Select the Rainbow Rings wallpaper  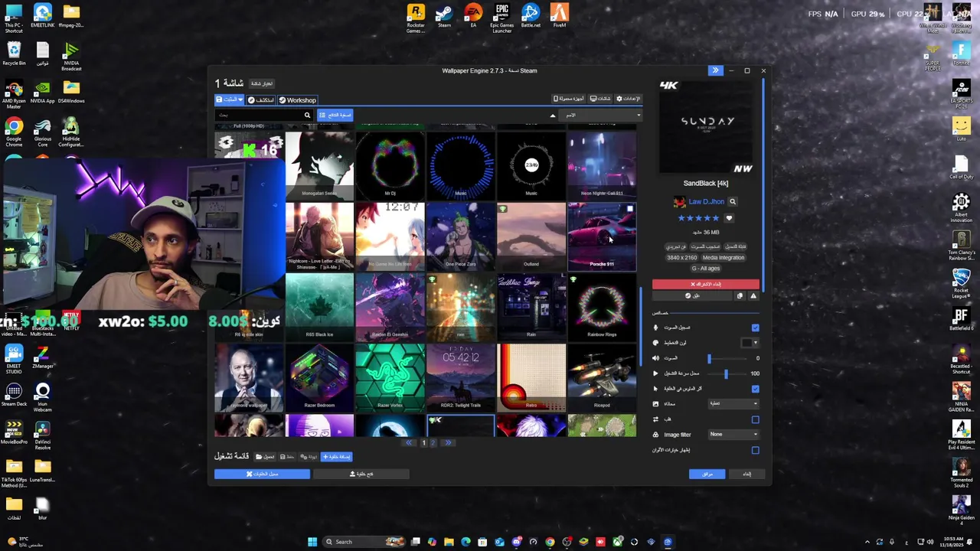coord(601,306)
